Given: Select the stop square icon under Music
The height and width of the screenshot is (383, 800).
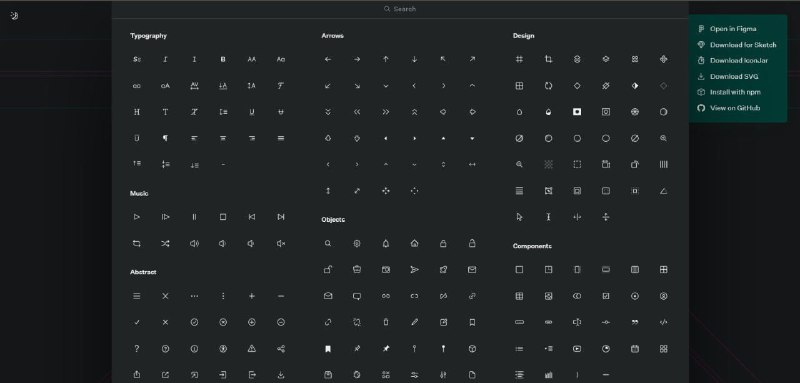Looking at the screenshot, I should [x=223, y=217].
